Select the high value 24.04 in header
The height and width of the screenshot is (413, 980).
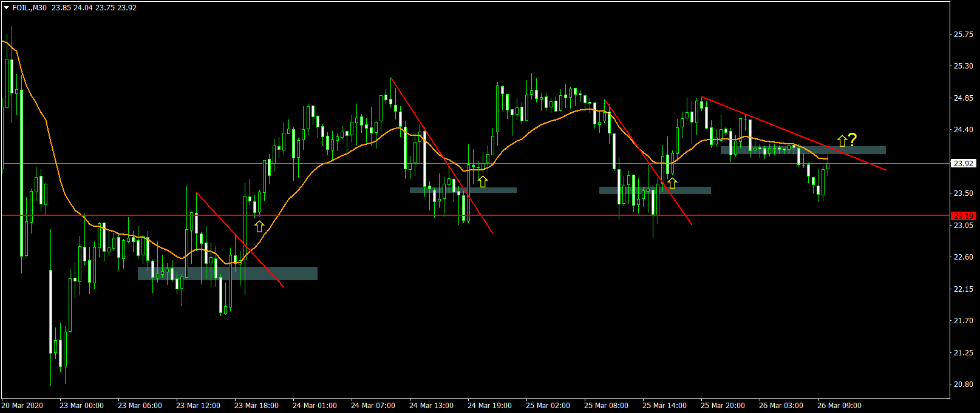tap(83, 8)
